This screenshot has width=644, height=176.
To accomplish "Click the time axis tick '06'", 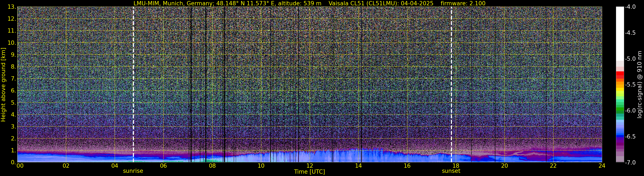I will [x=163, y=166].
